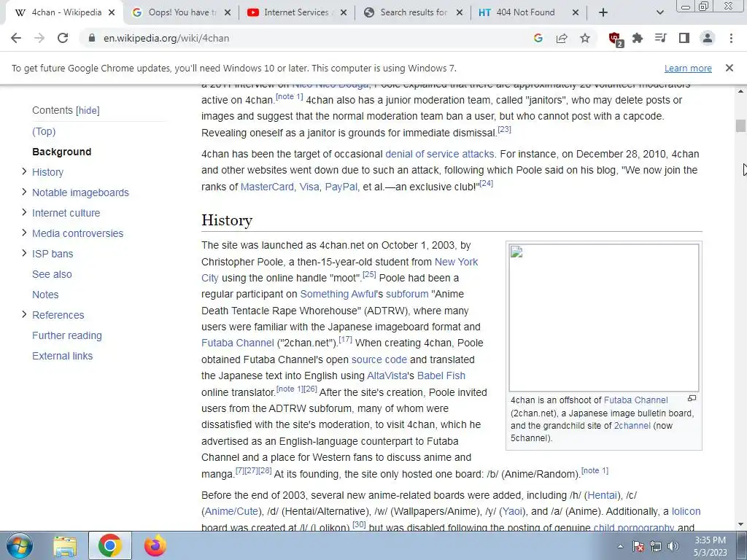747x560 pixels.
Task: Open uBlock shield extension icon
Action: [615, 39]
